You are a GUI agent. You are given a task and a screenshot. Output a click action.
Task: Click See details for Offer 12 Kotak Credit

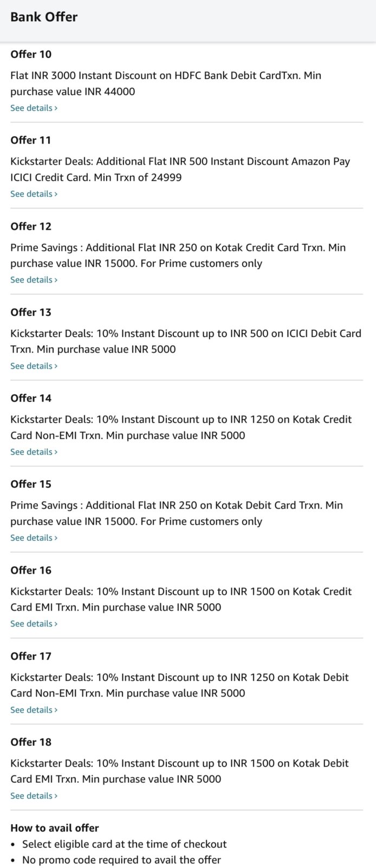[x=34, y=280]
